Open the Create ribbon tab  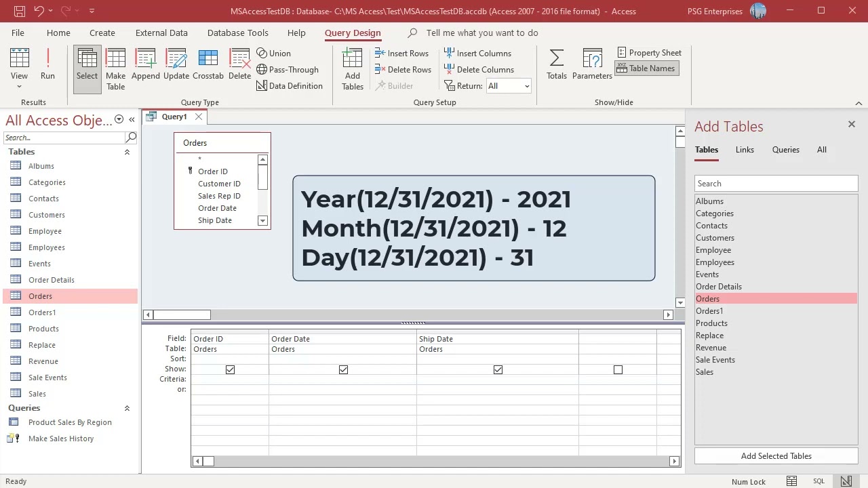(102, 33)
